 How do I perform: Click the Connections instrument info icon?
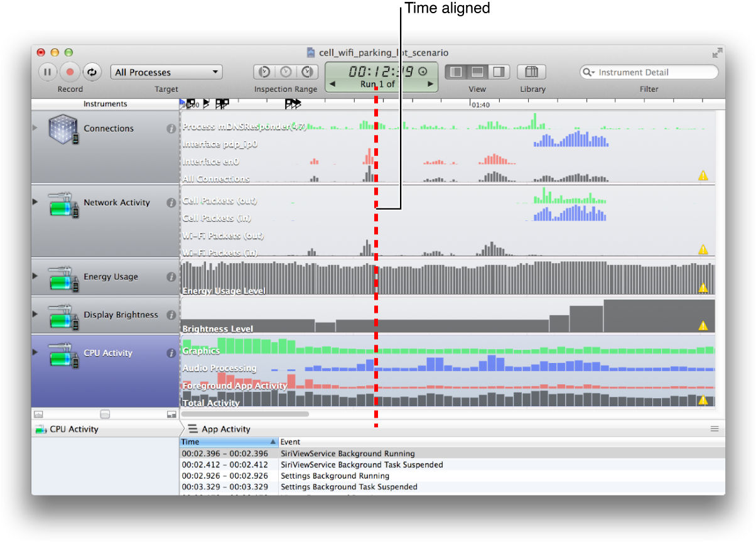(x=171, y=129)
